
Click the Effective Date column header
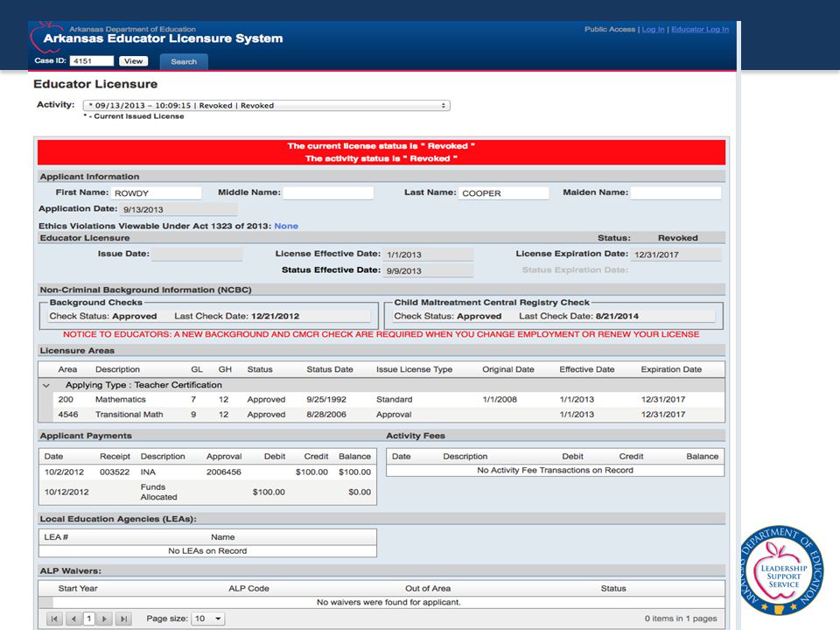[586, 369]
